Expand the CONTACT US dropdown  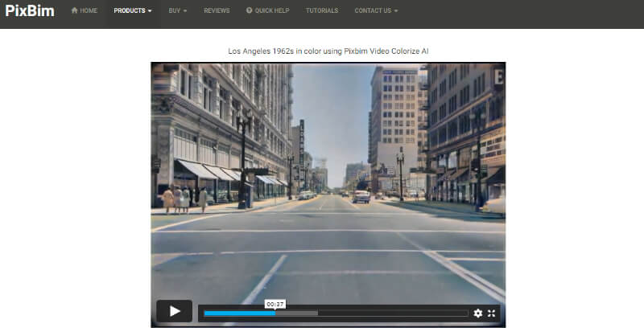pyautogui.click(x=376, y=10)
